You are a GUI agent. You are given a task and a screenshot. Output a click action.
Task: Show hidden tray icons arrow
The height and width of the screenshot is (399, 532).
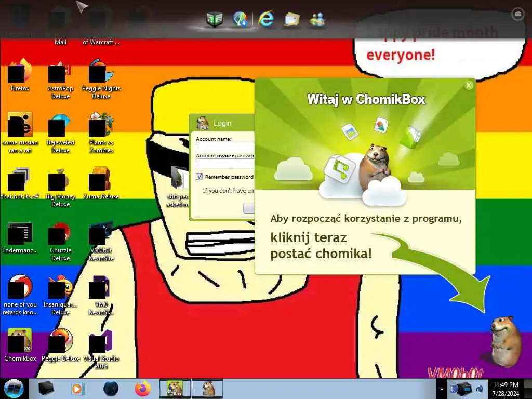[442, 389]
